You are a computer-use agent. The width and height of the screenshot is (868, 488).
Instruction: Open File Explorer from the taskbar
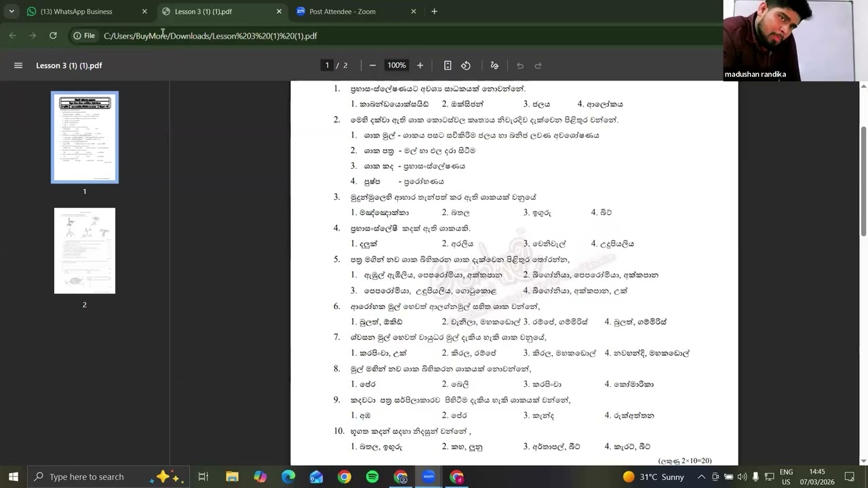[232, 477]
